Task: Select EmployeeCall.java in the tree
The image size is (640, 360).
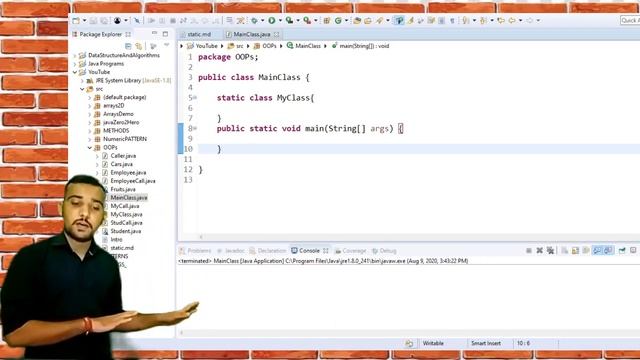Action: tap(133, 181)
